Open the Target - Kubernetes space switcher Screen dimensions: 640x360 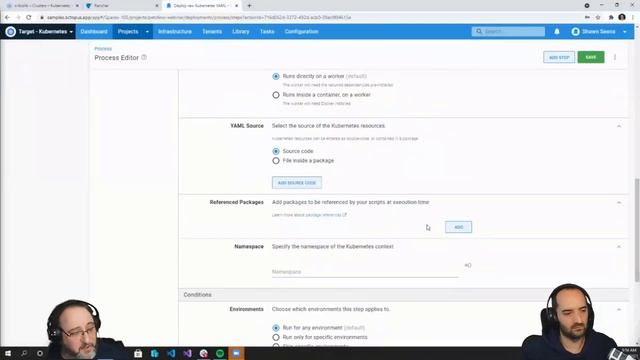[40, 31]
